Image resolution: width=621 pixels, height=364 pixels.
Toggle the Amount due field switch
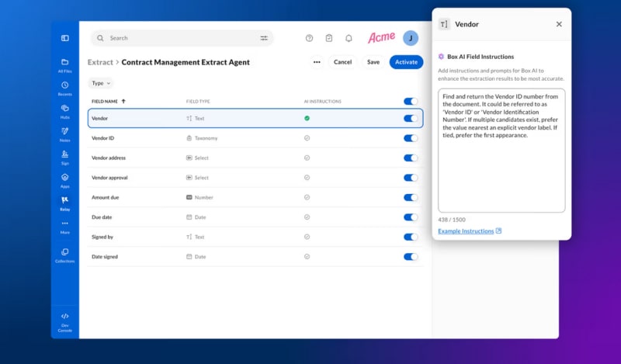click(x=411, y=197)
